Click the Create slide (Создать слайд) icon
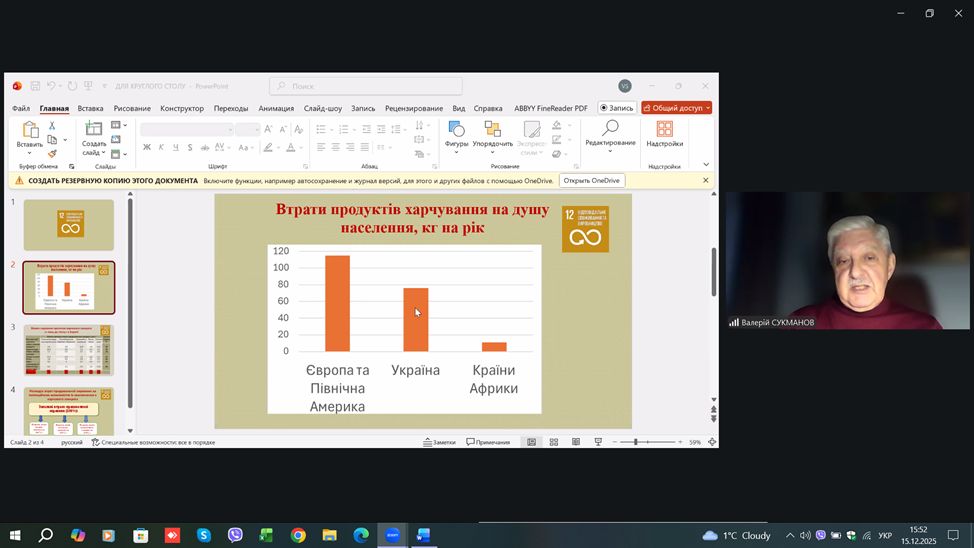 [x=94, y=130]
